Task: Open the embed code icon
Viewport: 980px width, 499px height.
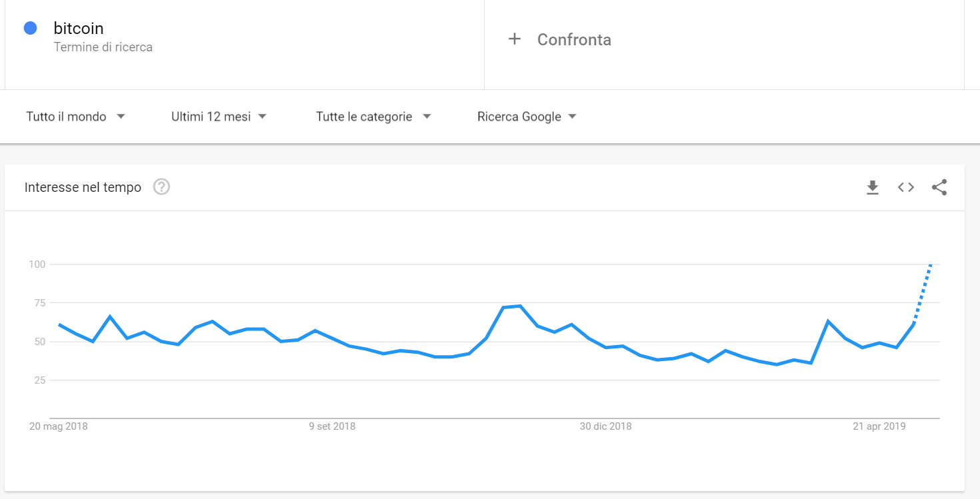Action: click(905, 188)
